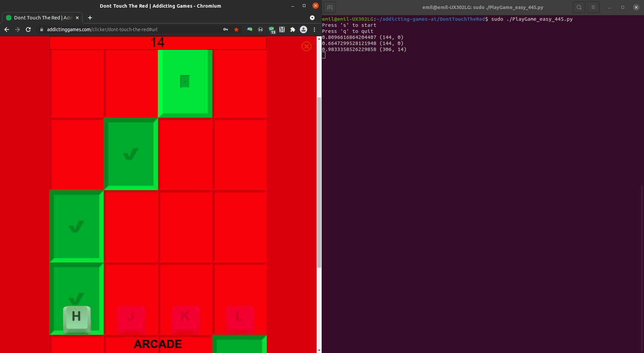The image size is (644, 353).
Task: Open the Chromium three-dot menu
Action: pos(314,30)
